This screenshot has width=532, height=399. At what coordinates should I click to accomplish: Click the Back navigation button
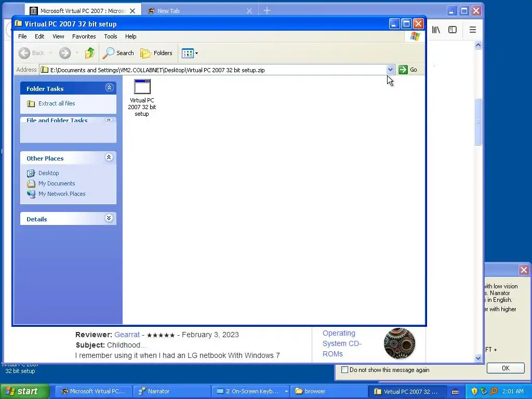(32, 53)
